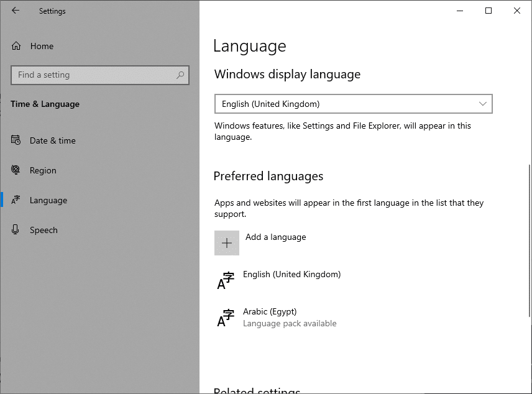The height and width of the screenshot is (394, 532).
Task: Click the Add a language label
Action: (275, 237)
